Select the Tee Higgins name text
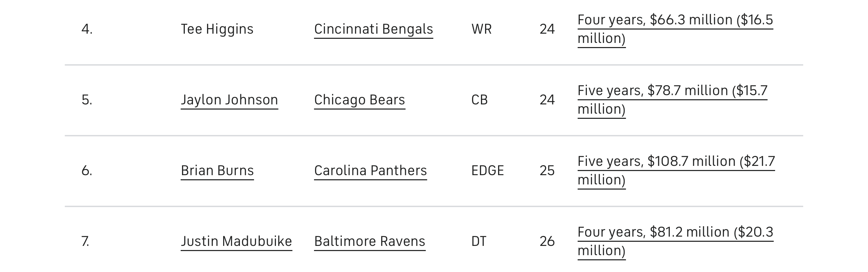This screenshot has width=868, height=272. coord(217,29)
